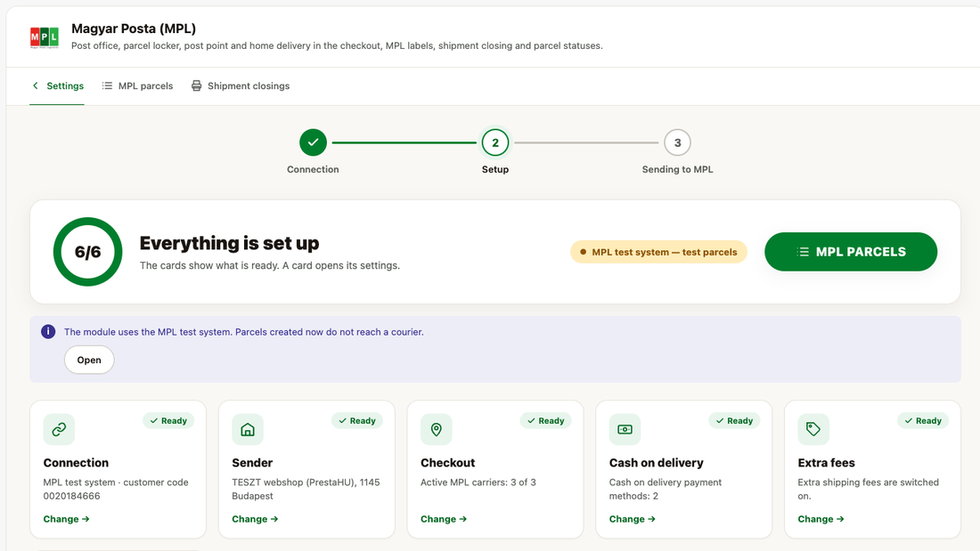The image size is (980, 551).
Task: Click the Connection card link icon
Action: pyautogui.click(x=59, y=429)
